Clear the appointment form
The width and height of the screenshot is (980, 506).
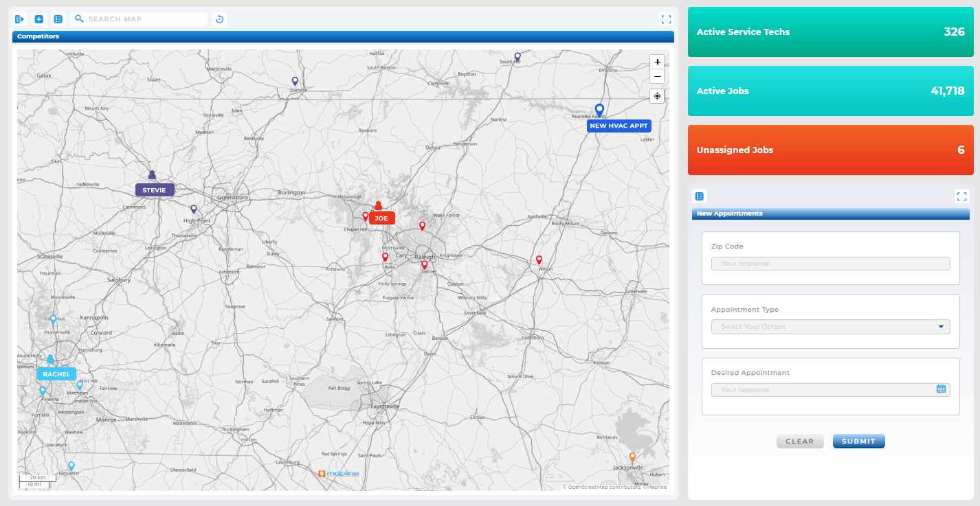click(800, 441)
